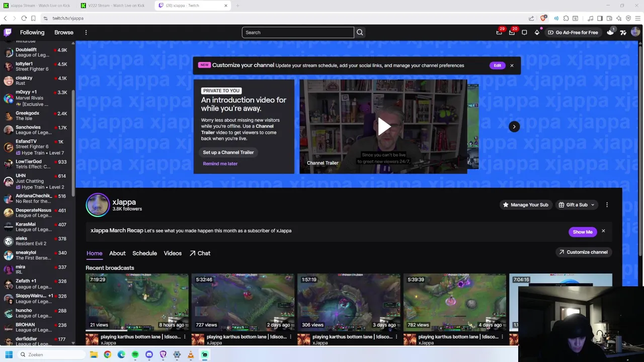Click the xJappa channel avatar
The width and height of the screenshot is (644, 362).
click(x=98, y=205)
